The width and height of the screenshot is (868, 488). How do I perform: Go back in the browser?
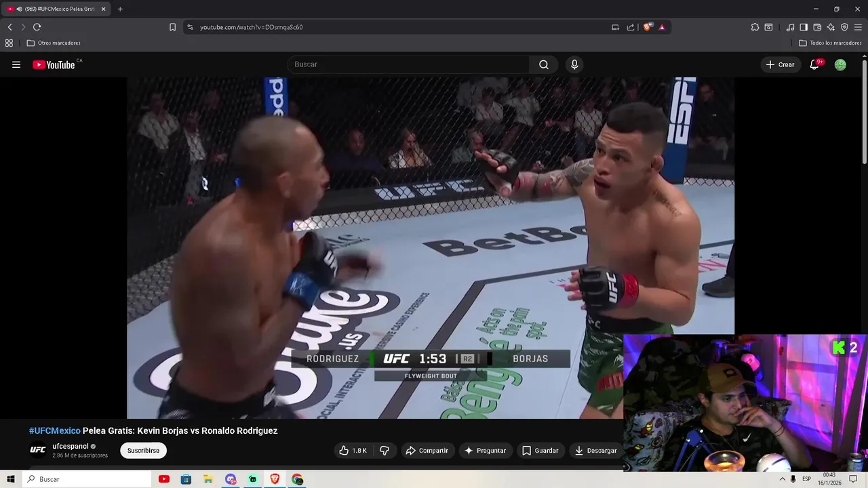(9, 27)
